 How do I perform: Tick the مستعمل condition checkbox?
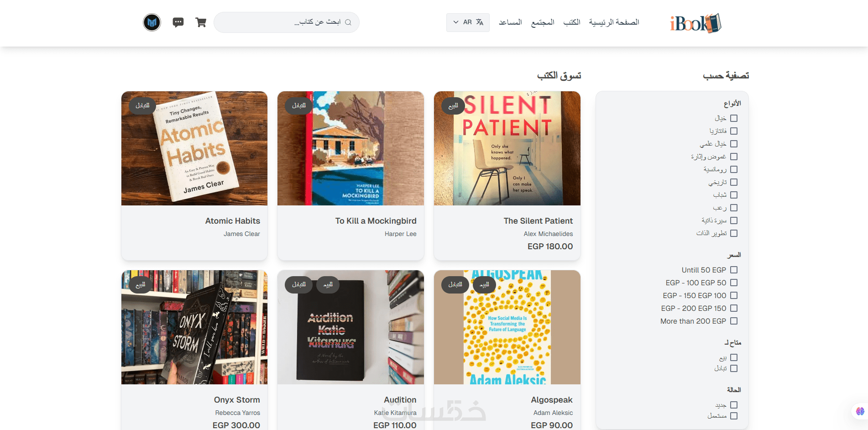pyautogui.click(x=734, y=416)
